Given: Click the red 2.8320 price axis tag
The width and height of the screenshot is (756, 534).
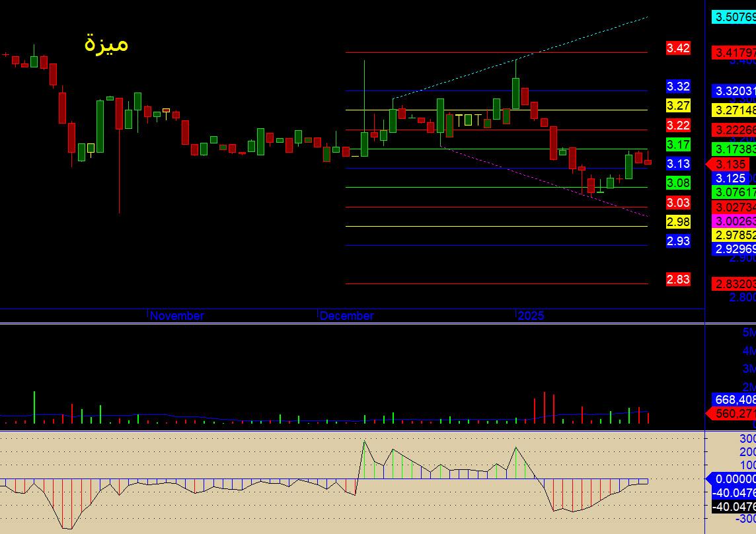Looking at the screenshot, I should pos(734,284).
